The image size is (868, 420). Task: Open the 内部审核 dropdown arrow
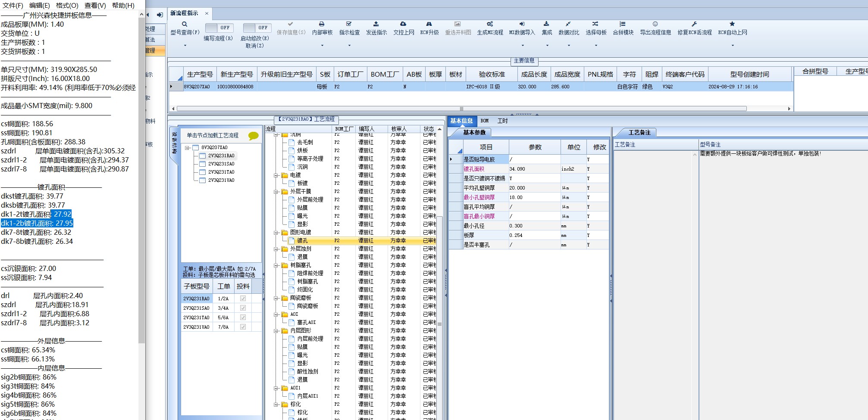(322, 45)
